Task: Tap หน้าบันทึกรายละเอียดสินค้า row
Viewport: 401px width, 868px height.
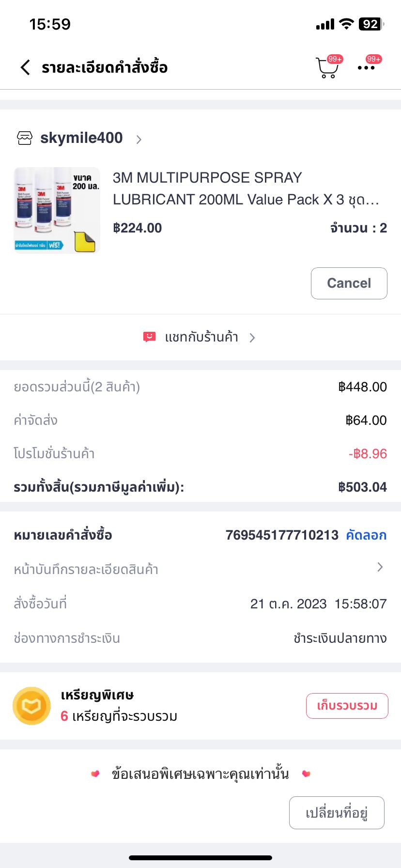Action: (86, 569)
